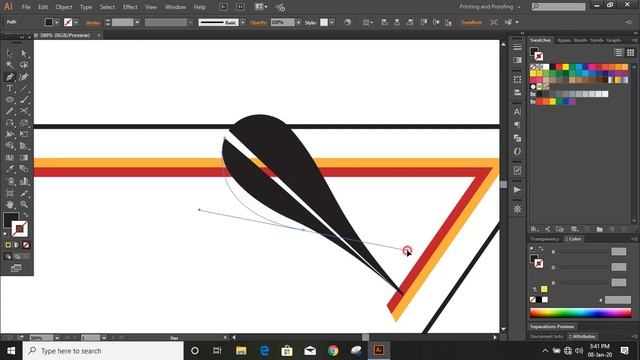
Task: Choose the Blend tool
Action: pyautogui.click(x=24, y=169)
